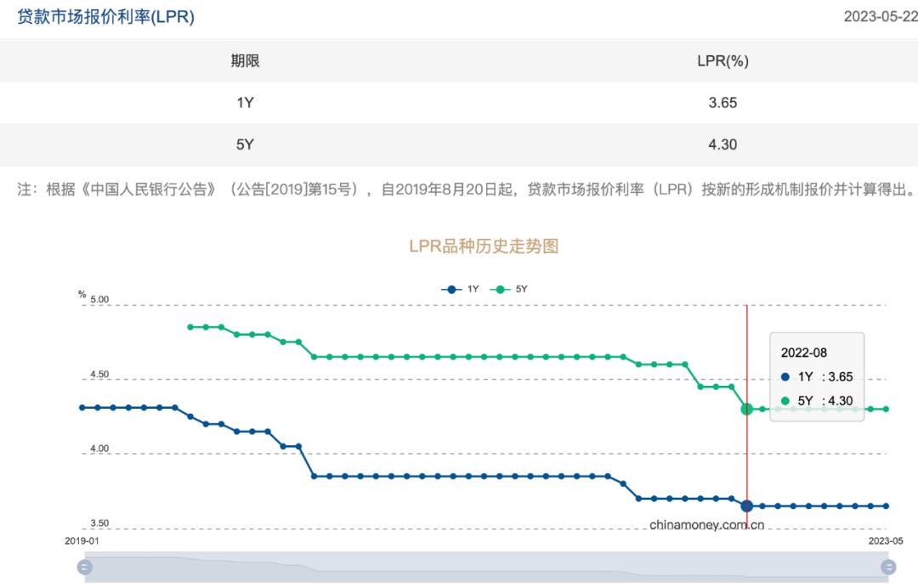Screen dimensions: 918x588
Task: Select the highlighted 2022-08 data point on 5Y line
Action: (746, 409)
